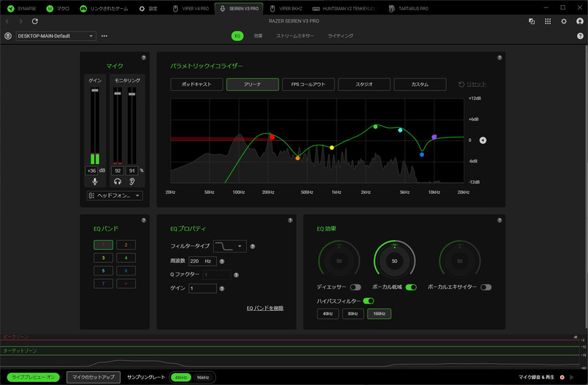Open マイクのセットアップ

coord(93,377)
